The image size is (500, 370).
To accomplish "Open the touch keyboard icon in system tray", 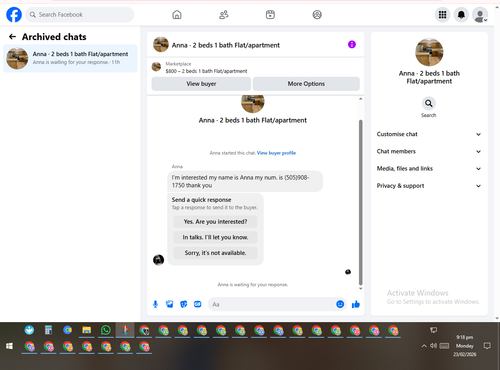I will (x=444, y=346).
